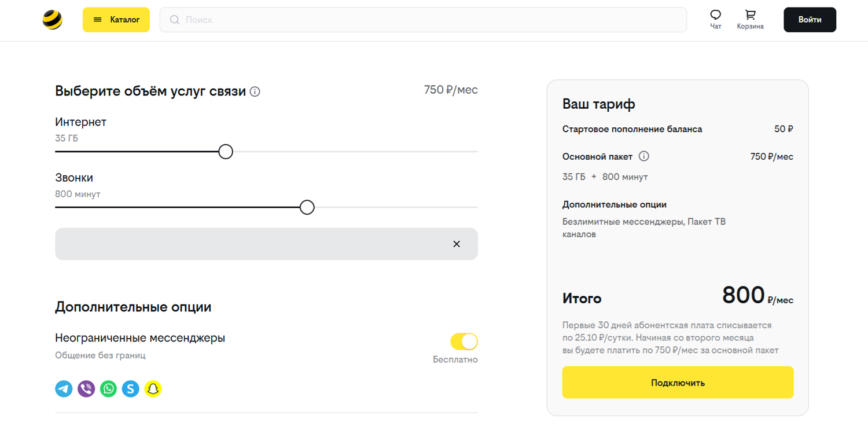Click the 'Ваш тариф' heading
The image size is (868, 426).
pyautogui.click(x=599, y=104)
